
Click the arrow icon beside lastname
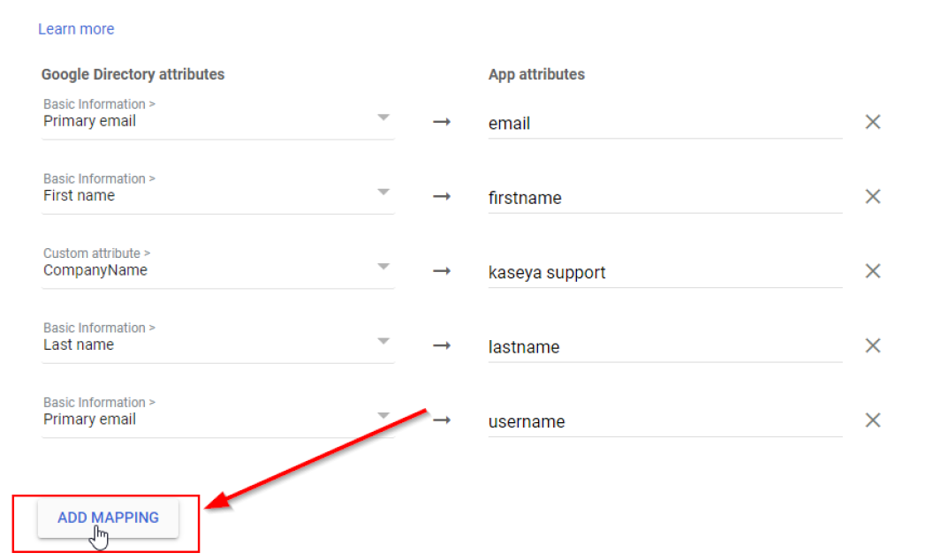coord(442,346)
